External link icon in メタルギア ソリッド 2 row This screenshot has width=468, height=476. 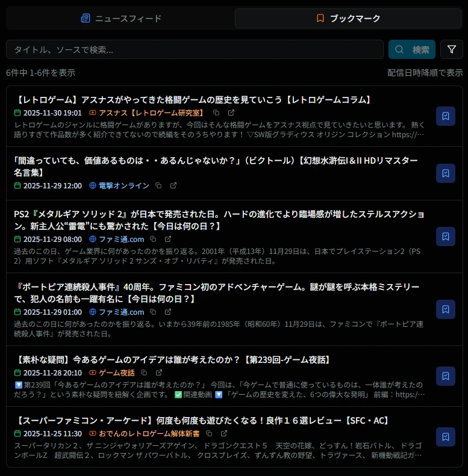[x=168, y=240]
